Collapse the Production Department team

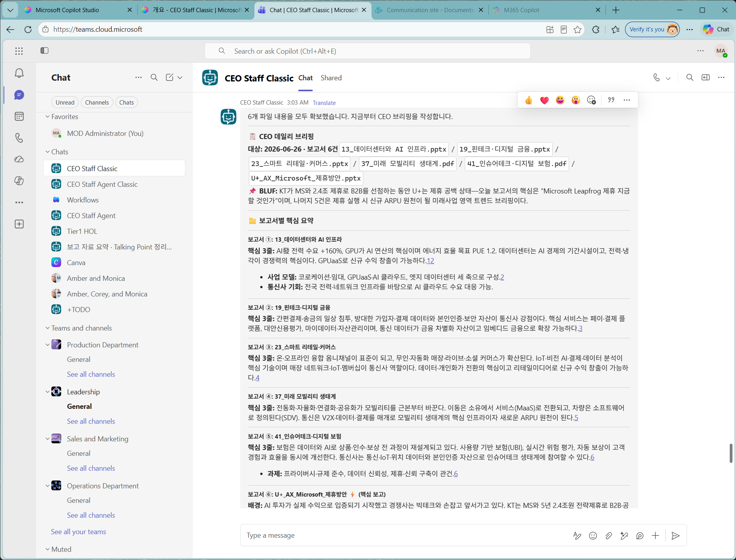pos(47,345)
